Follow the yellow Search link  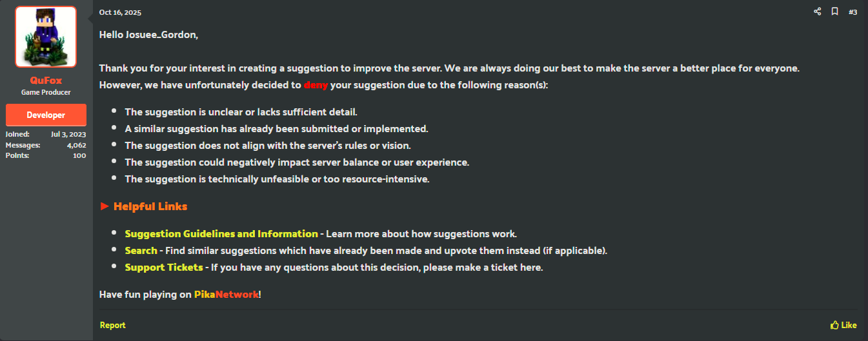[x=141, y=250]
